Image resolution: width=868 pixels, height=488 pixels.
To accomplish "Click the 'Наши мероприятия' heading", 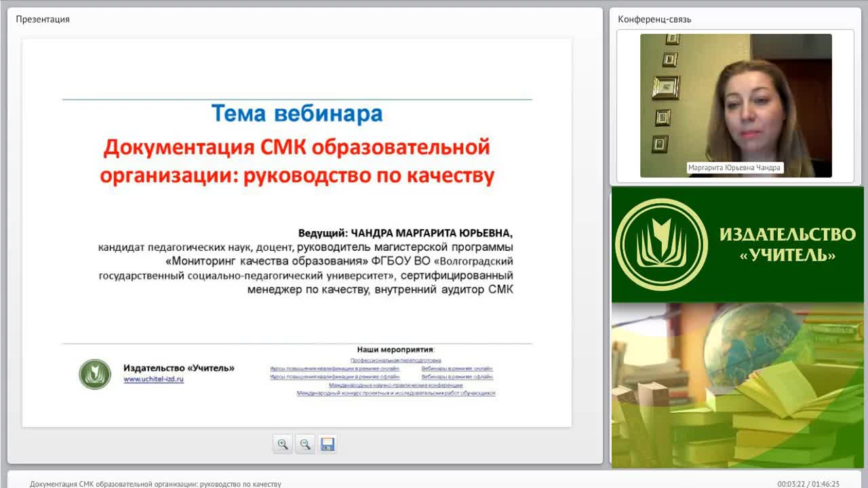I will point(396,350).
